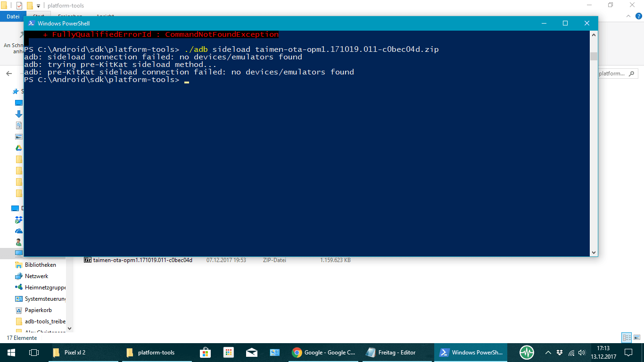
Task: Click the date 07.12.2017 19:53 cell
Action: coord(226,260)
